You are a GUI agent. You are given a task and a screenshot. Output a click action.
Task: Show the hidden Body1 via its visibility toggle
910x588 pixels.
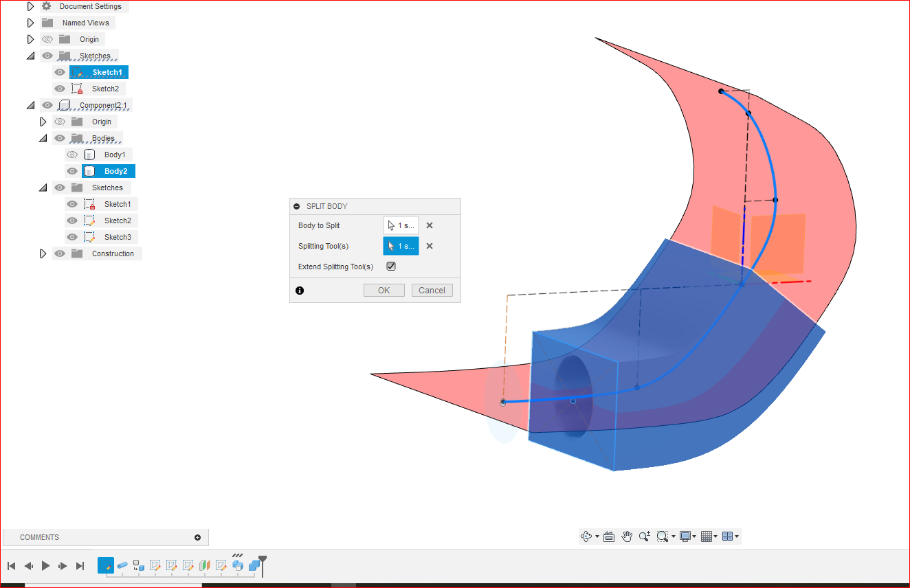72,154
